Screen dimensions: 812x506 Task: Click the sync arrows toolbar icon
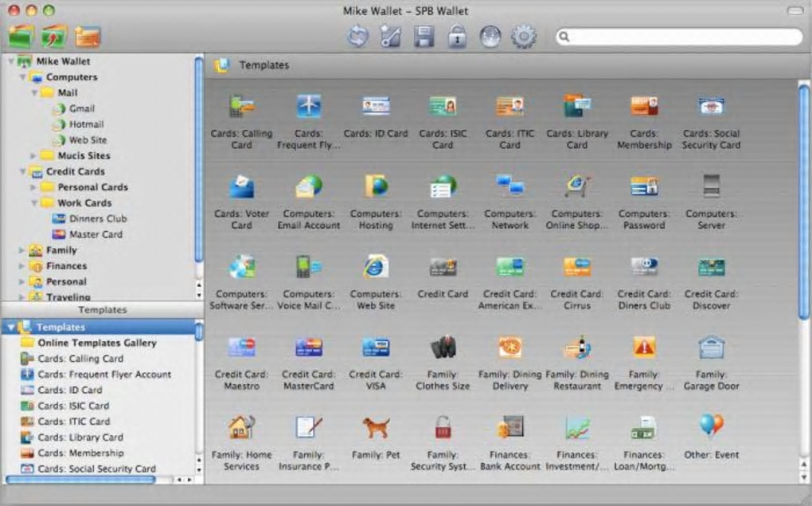pos(357,37)
